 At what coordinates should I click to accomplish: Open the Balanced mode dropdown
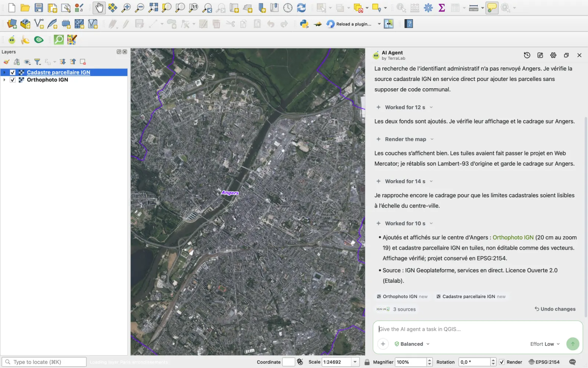(412, 344)
